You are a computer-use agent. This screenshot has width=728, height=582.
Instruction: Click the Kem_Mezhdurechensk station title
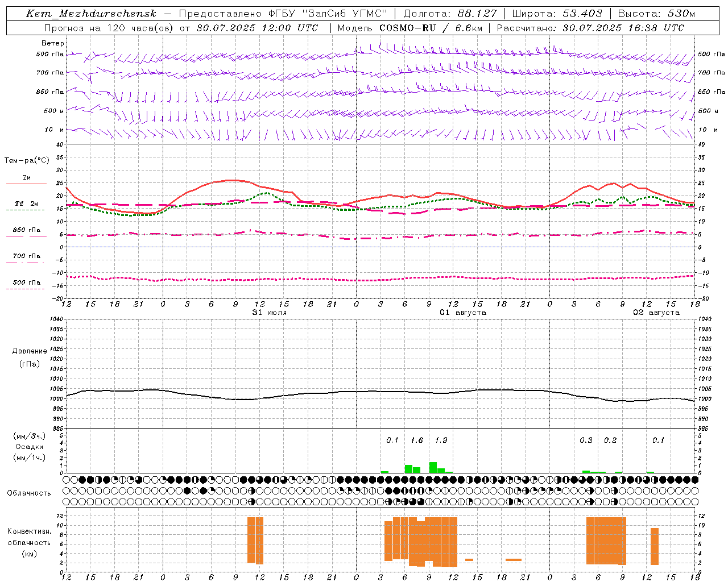tap(91, 14)
